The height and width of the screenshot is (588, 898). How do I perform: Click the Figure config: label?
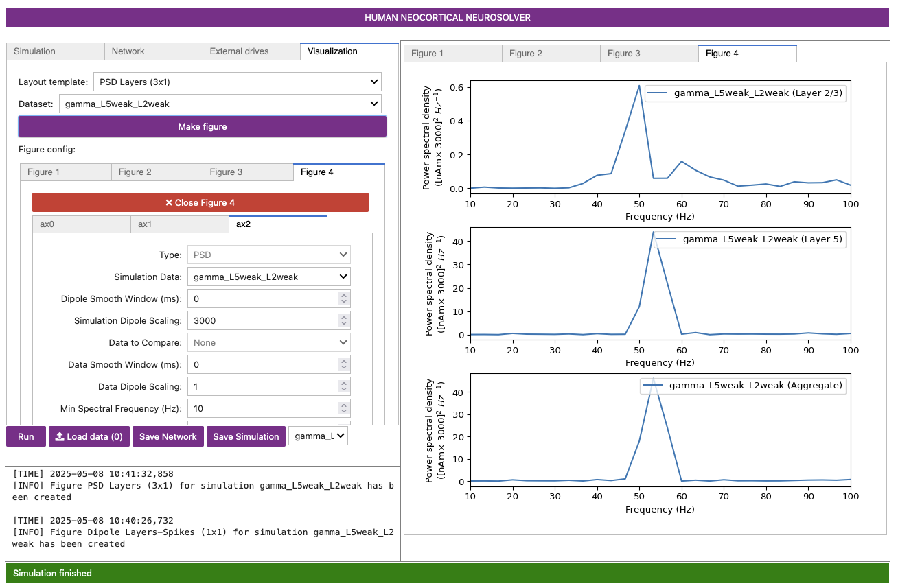tap(47, 149)
